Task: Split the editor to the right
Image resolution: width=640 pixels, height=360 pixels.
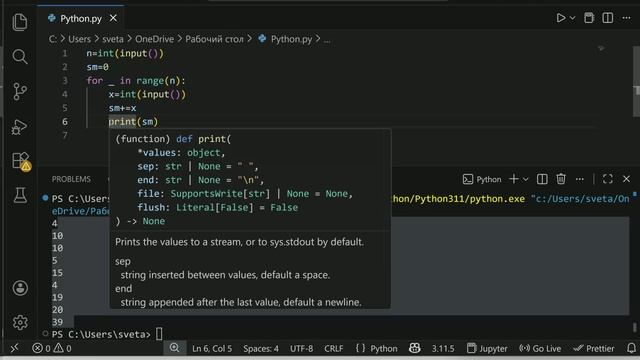Action: pyautogui.click(x=607, y=18)
